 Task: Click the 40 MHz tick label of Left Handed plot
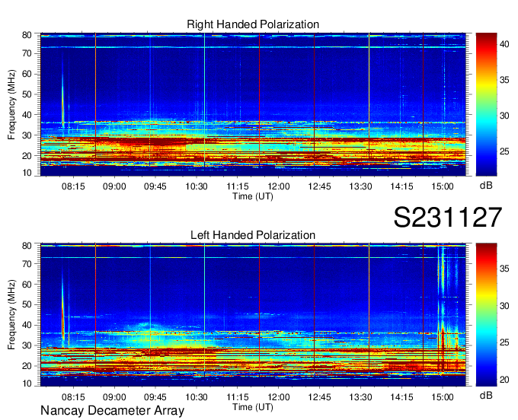pos(27,325)
